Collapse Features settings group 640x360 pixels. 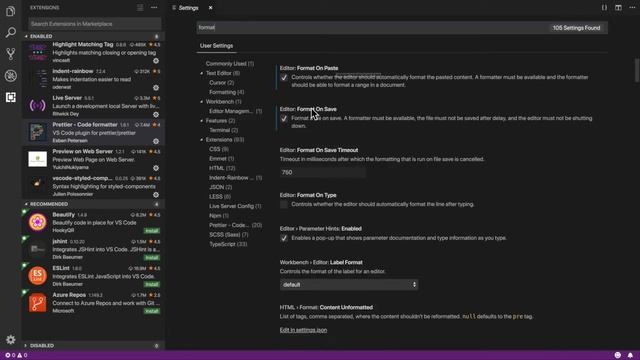click(202, 121)
